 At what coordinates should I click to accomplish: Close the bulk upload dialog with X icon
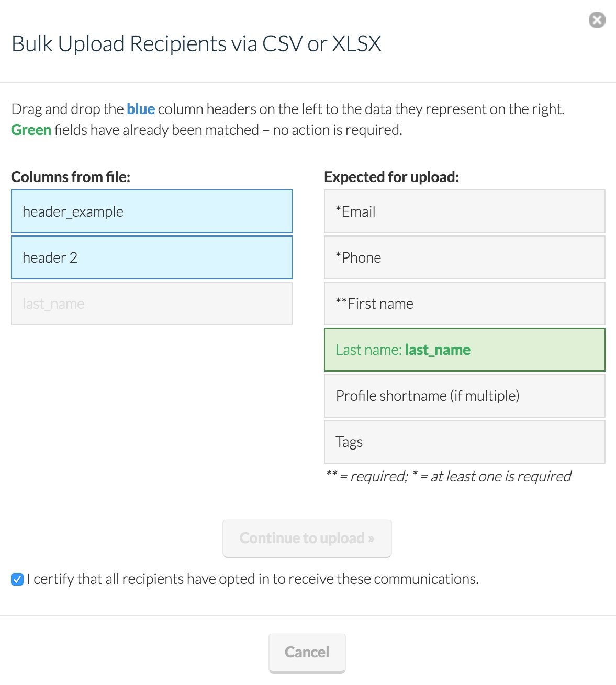click(597, 20)
